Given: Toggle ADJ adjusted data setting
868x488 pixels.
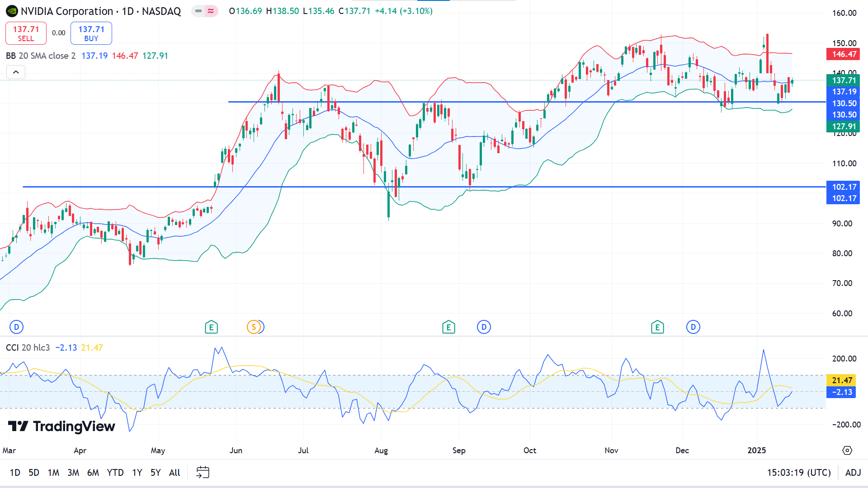Looking at the screenshot, I should 853,473.
